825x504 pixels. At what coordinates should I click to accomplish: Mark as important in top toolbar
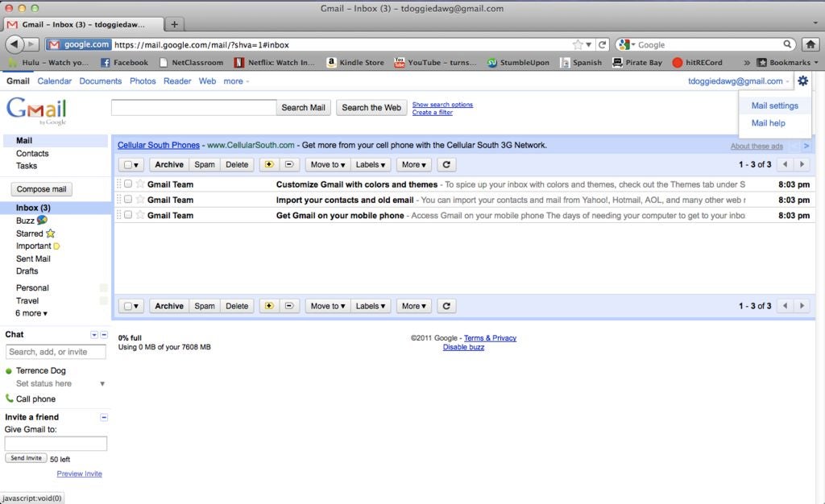(x=269, y=164)
